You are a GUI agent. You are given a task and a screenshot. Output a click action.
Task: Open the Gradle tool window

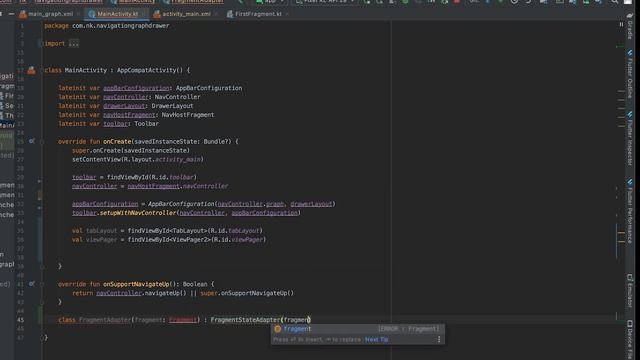point(630,27)
